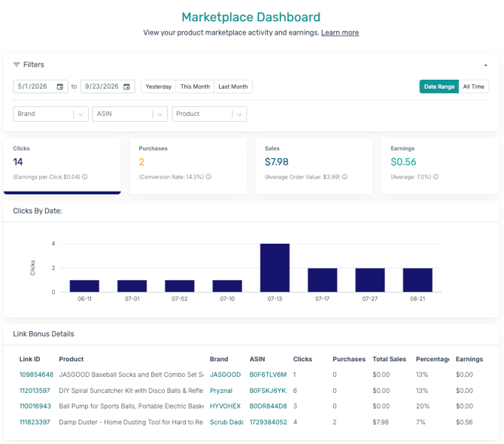Open the JASGOOD brand link
Viewport: 504px width, 444px height.
pyautogui.click(x=226, y=375)
